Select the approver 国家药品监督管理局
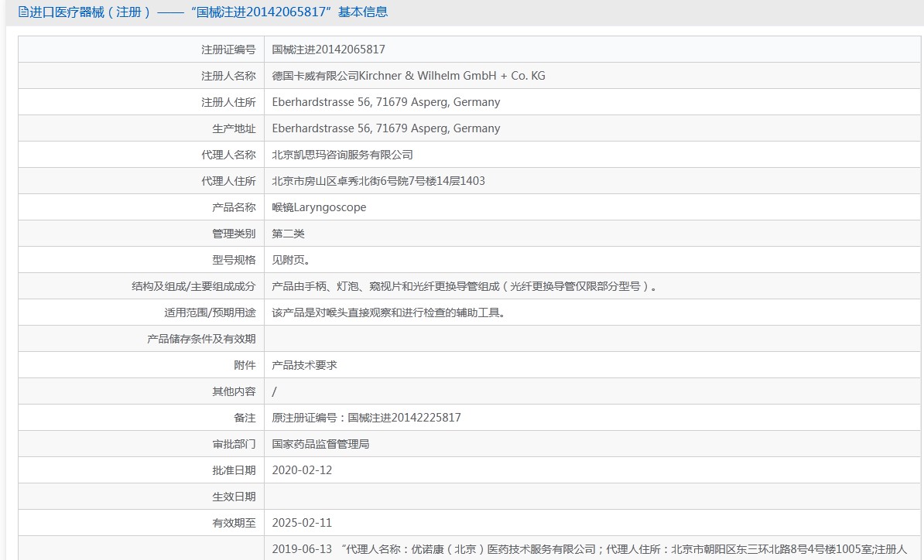The width and height of the screenshot is (924, 560). coord(320,444)
